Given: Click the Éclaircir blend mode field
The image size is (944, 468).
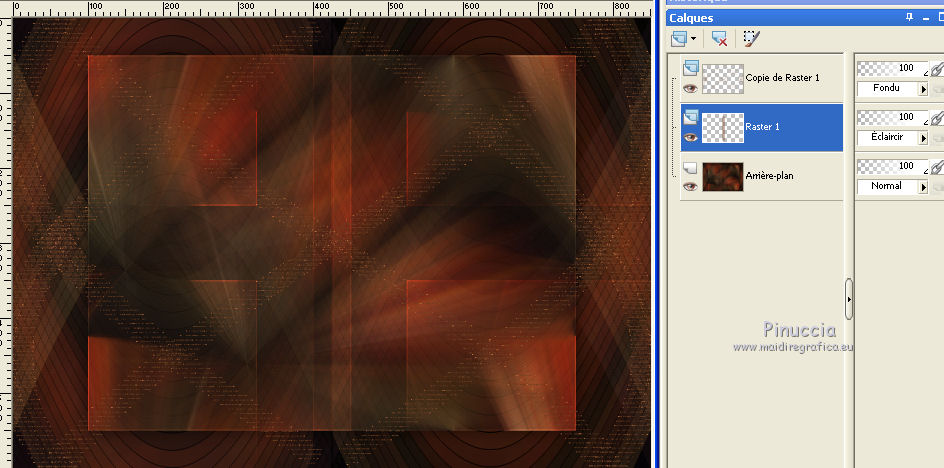Looking at the screenshot, I should 887,137.
